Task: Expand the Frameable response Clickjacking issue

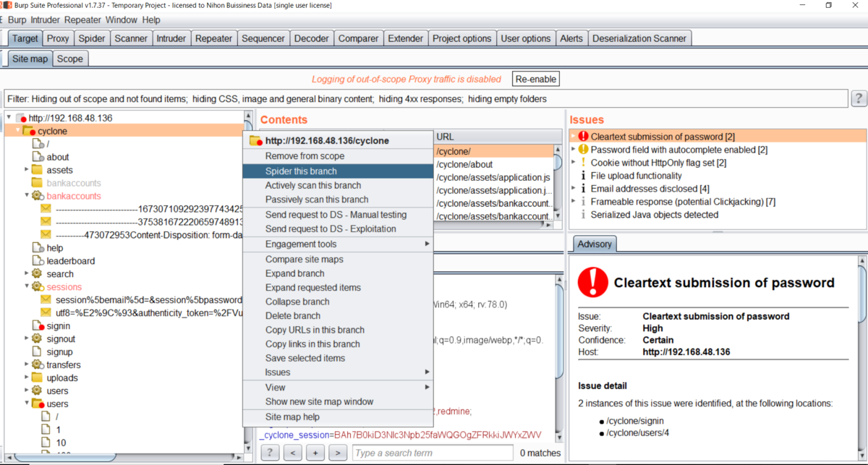Action: pyautogui.click(x=573, y=202)
